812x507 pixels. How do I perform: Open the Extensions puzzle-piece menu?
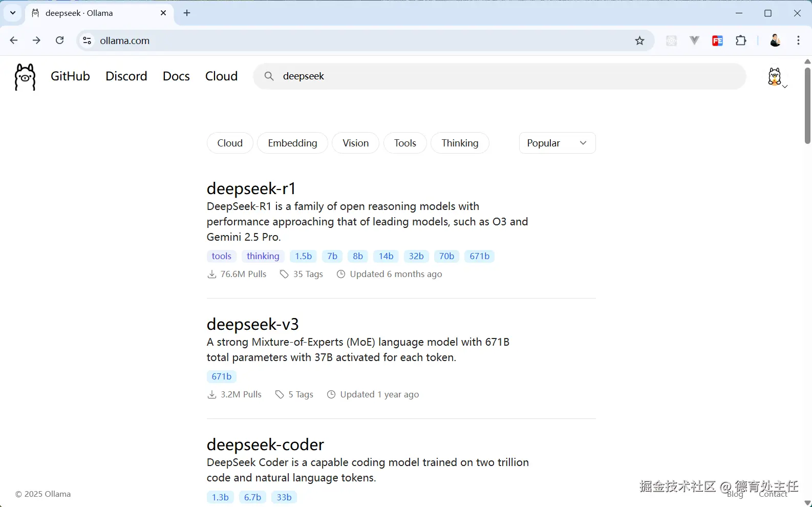(741, 40)
